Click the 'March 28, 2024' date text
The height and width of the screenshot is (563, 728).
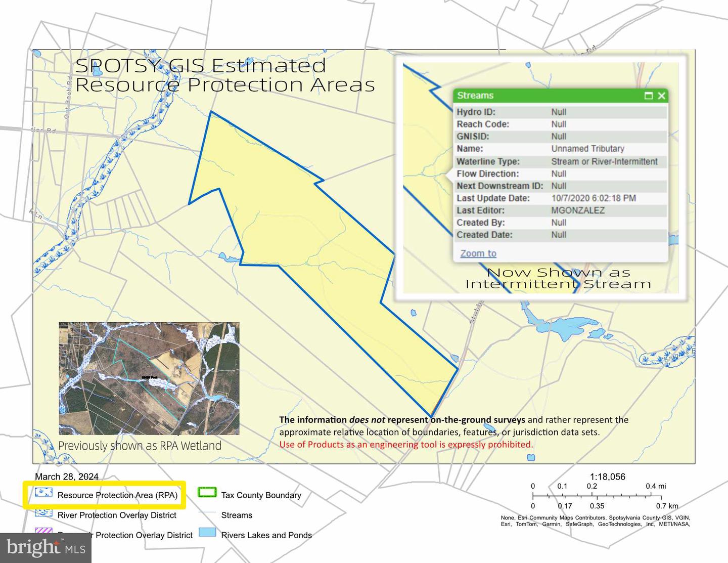(67, 477)
